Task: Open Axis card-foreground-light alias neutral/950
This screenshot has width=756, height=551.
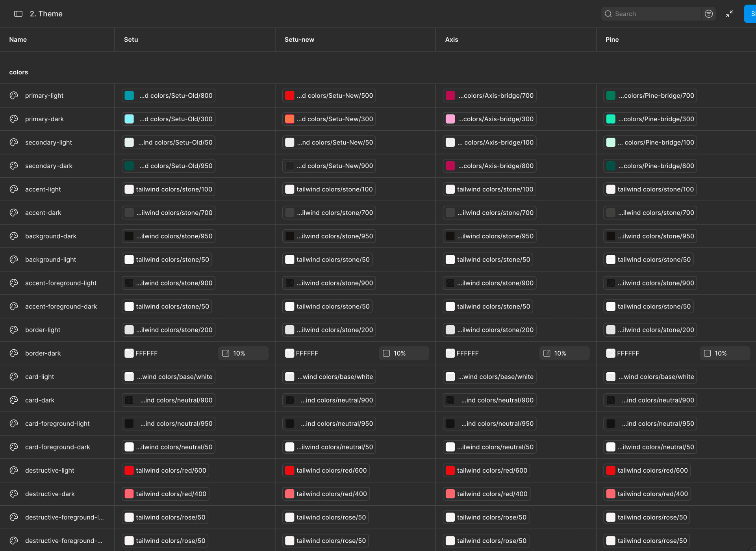Action: 489,423
